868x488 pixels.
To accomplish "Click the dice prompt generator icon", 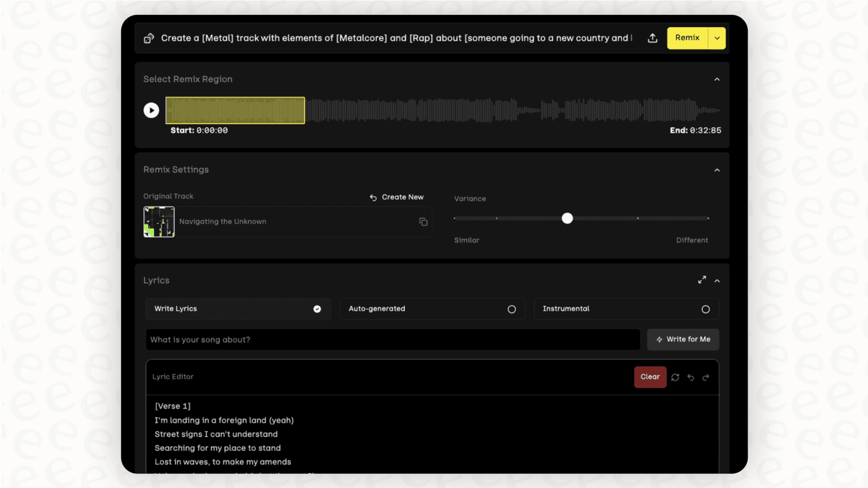I will (149, 38).
